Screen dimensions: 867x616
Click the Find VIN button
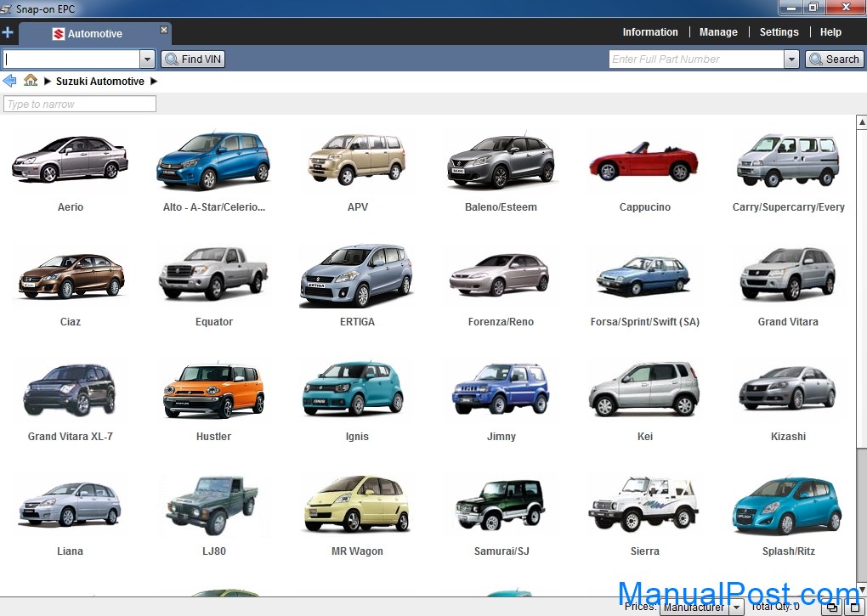(x=193, y=59)
